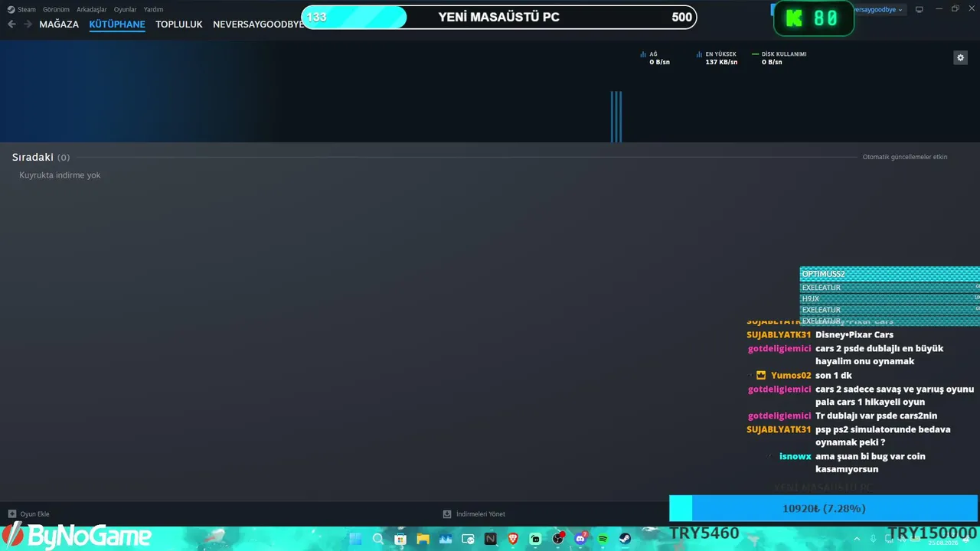The width and height of the screenshot is (980, 551).
Task: Click 'Kuyrukta indirme yok' message
Action: 60,175
